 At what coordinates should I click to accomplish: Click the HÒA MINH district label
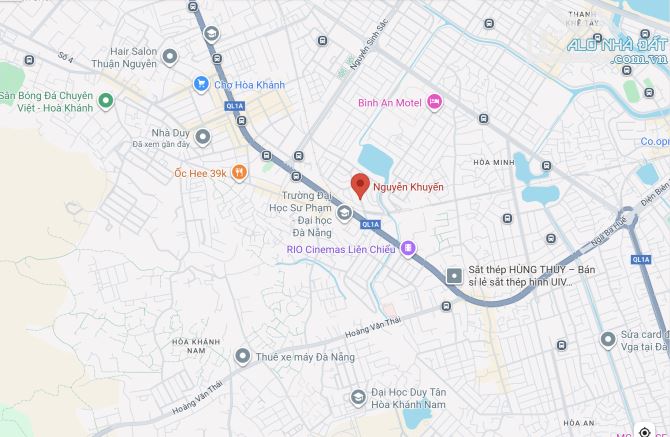click(x=494, y=162)
